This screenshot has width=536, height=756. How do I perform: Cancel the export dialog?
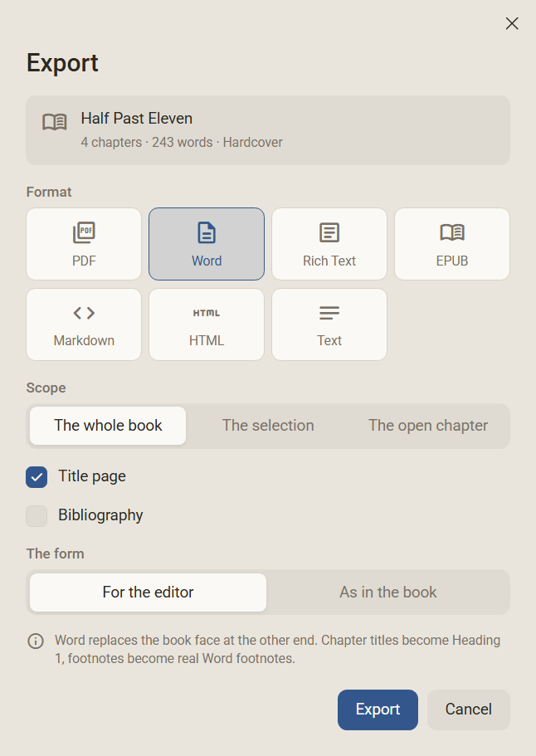click(x=469, y=710)
